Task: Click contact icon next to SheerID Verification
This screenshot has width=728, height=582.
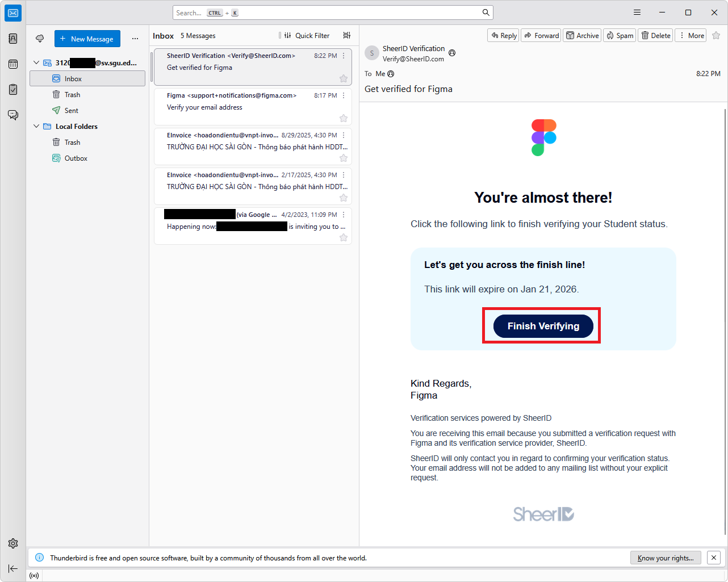Action: point(452,53)
